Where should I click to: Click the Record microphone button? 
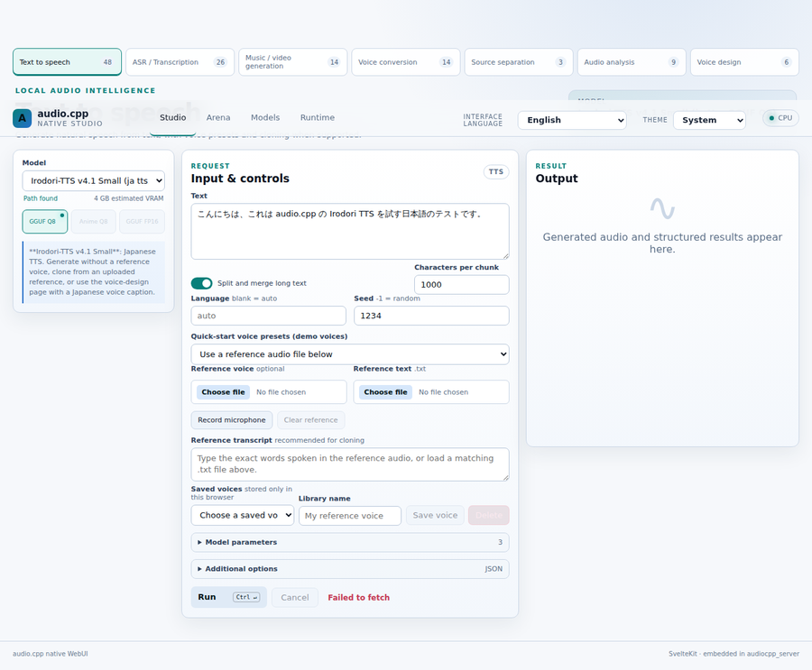point(232,420)
